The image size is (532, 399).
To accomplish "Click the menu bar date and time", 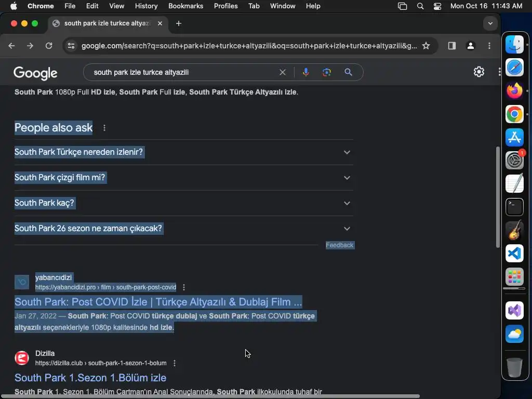I will pyautogui.click(x=486, y=6).
